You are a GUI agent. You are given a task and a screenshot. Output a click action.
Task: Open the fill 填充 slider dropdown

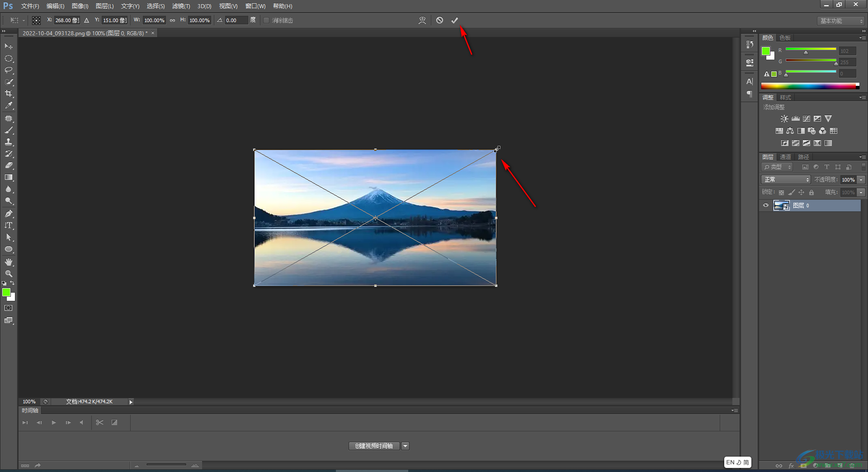(861, 192)
